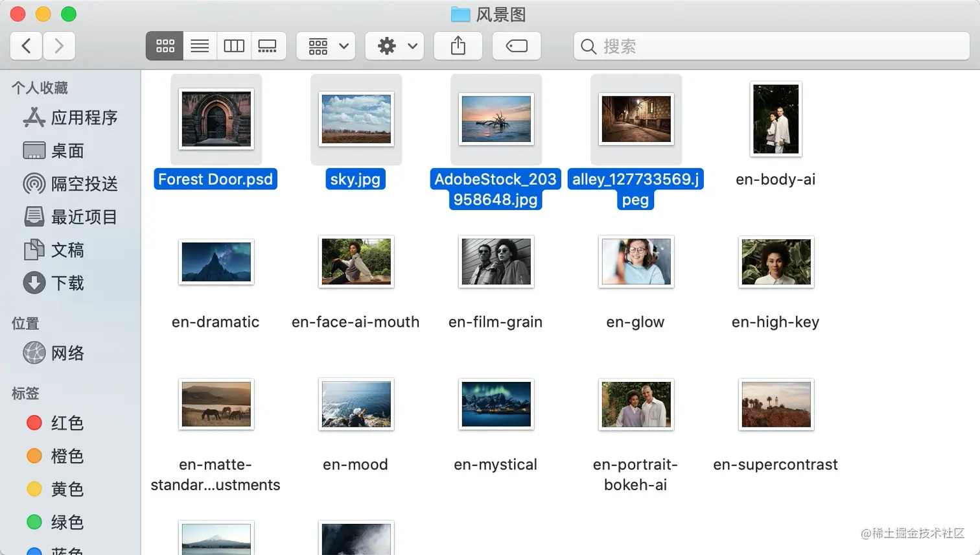The height and width of the screenshot is (555, 980).
Task: Switch to icon grid view
Action: pos(165,46)
